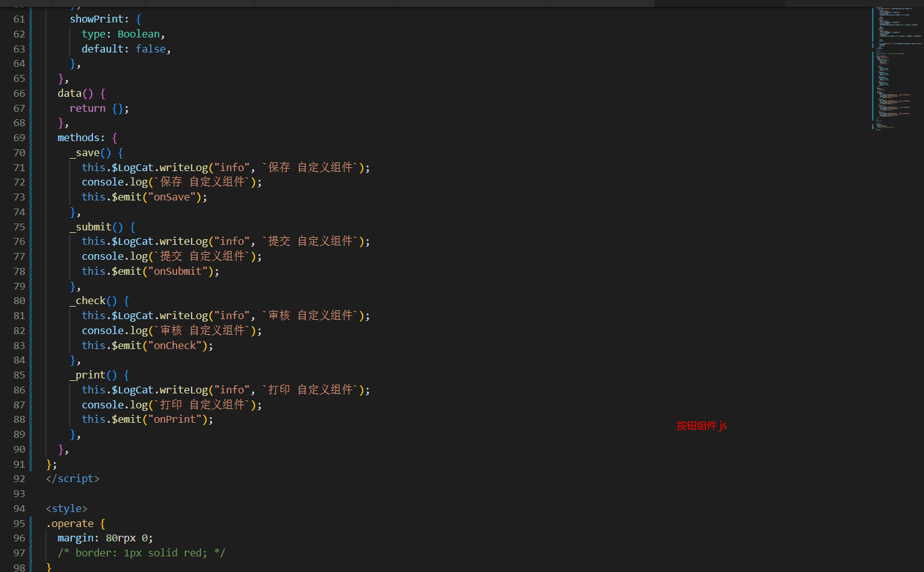The height and width of the screenshot is (572, 924).
Task: Click the red annotation text ending in js
Action: click(x=701, y=426)
